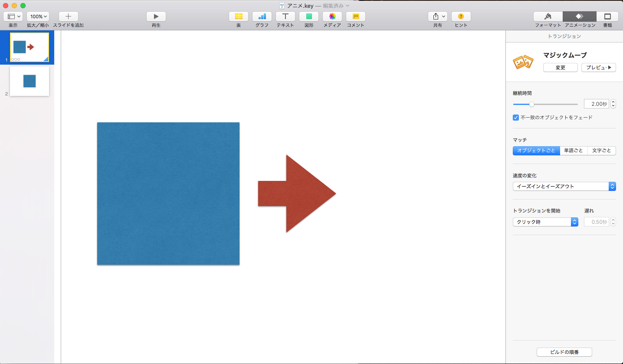The image size is (623, 364).
Task: Select 文字ごと match option
Action: point(601,151)
